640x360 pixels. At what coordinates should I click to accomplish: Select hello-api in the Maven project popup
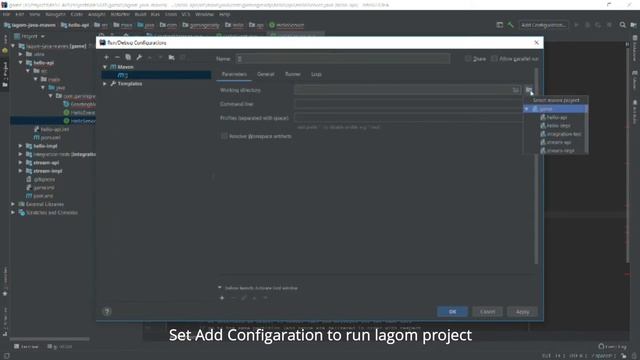pyautogui.click(x=557, y=118)
